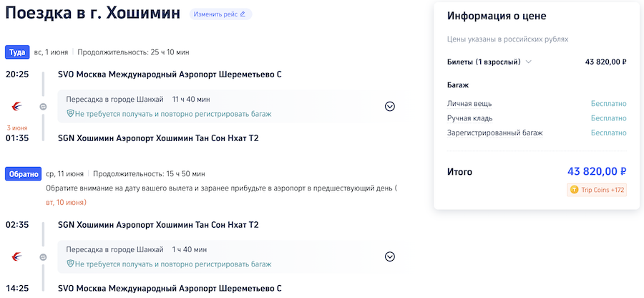Screen dimensions: 644x298
Task: Select the Обратно flight label
Action: point(23,173)
